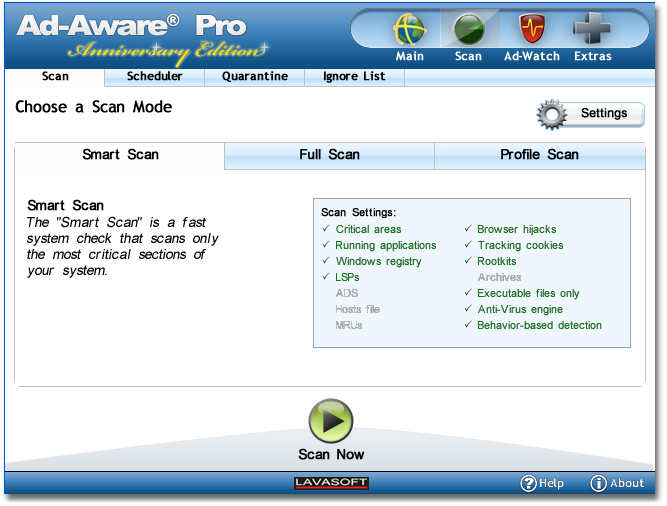667x506 pixels.
Task: Click the 'Windows registry' text
Action: pos(379,262)
